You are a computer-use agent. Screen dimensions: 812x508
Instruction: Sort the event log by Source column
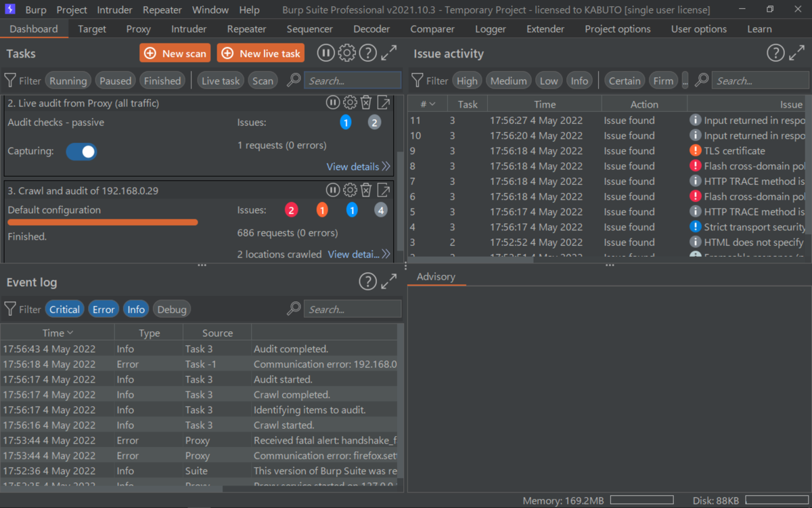pos(217,333)
